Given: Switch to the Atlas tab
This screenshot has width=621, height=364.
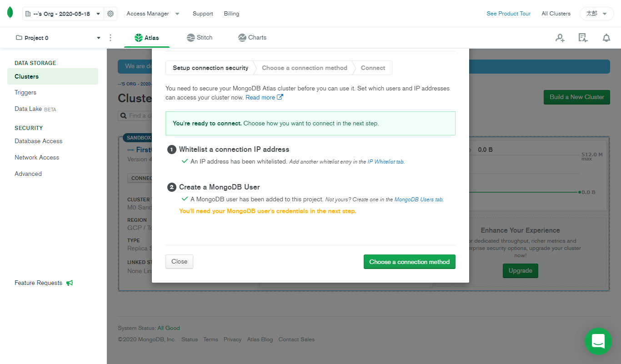Looking at the screenshot, I should [x=147, y=38].
